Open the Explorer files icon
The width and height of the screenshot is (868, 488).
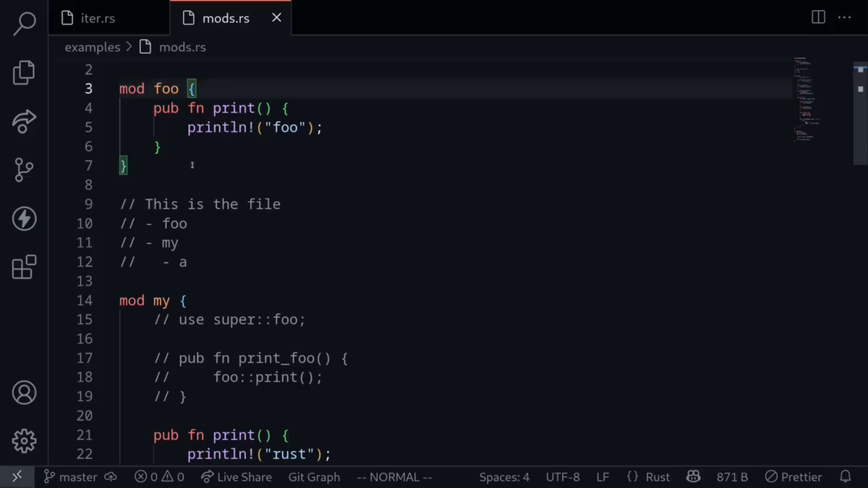(x=24, y=72)
